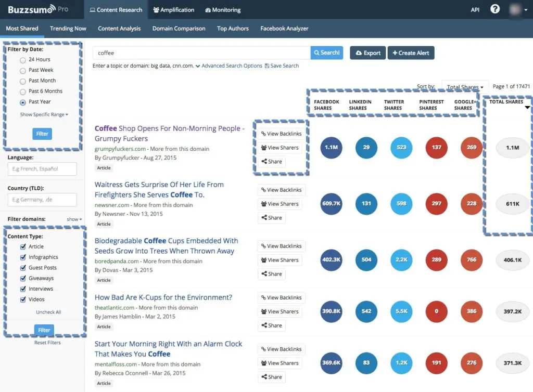Click total shares badge 406.1K
Image resolution: width=533 pixels, height=392 pixels.
click(512, 260)
